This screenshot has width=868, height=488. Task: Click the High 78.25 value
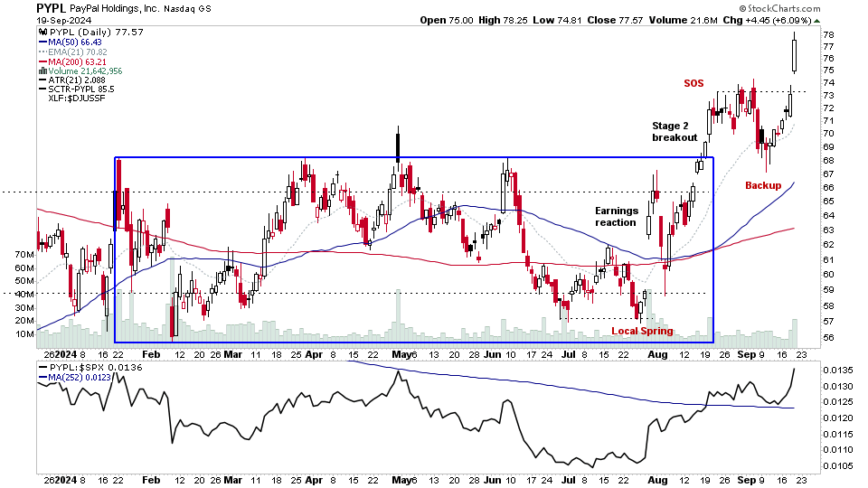pyautogui.click(x=503, y=21)
